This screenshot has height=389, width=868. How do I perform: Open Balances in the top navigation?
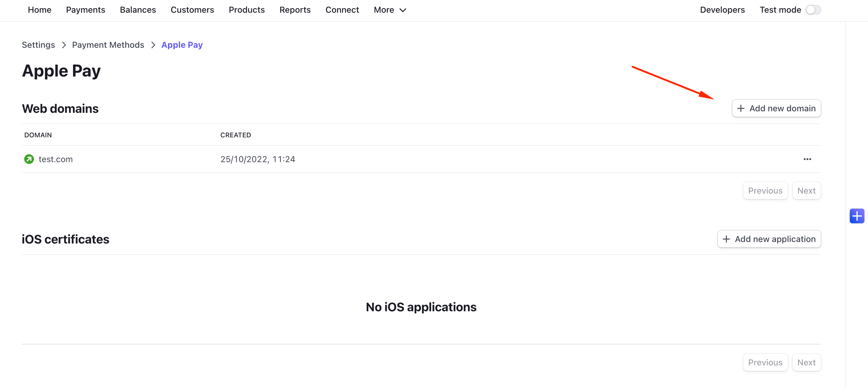pos(138,10)
